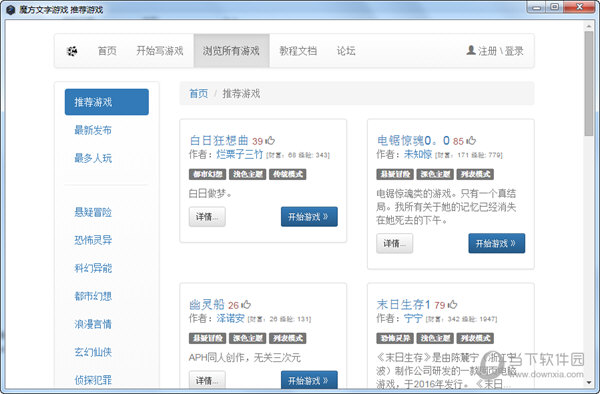The width and height of the screenshot is (600, 394).
Task: Open 最多人玩 in the sidebar
Action: [93, 158]
